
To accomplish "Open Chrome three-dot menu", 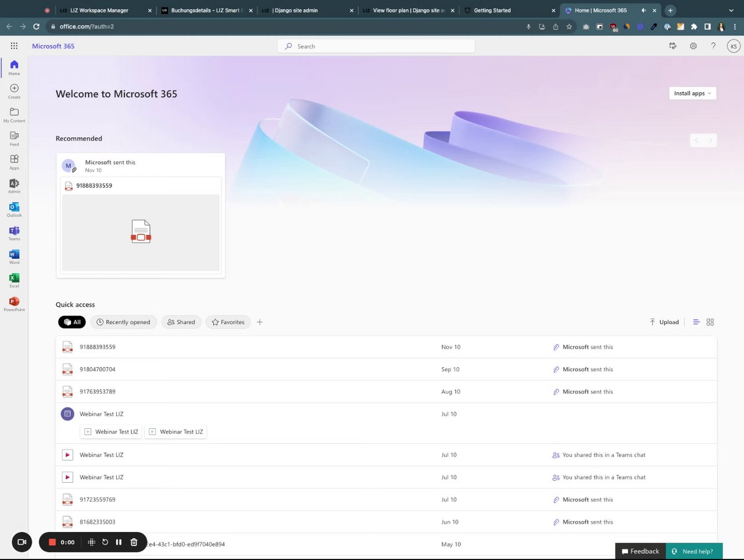I will 735,26.
